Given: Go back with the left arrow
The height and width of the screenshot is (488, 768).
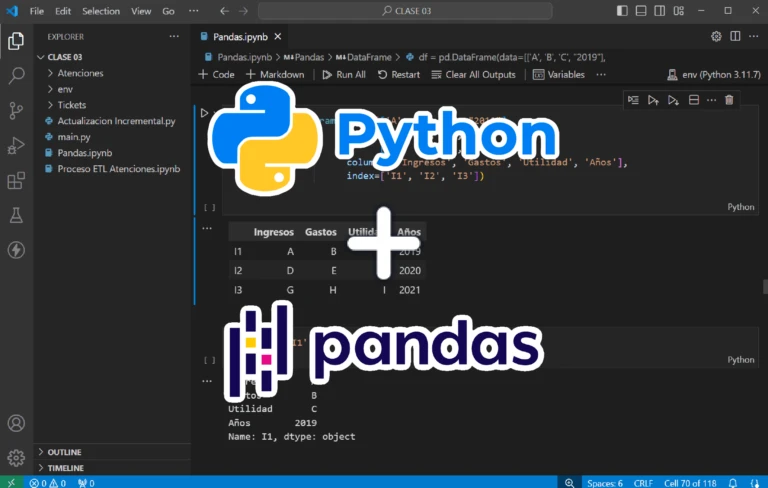Looking at the screenshot, I should pyautogui.click(x=224, y=11).
